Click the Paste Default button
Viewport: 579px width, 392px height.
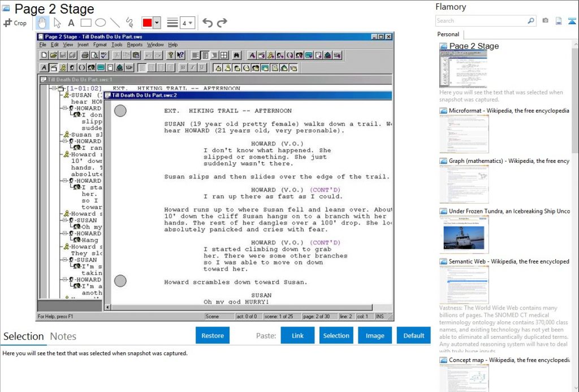pyautogui.click(x=413, y=335)
